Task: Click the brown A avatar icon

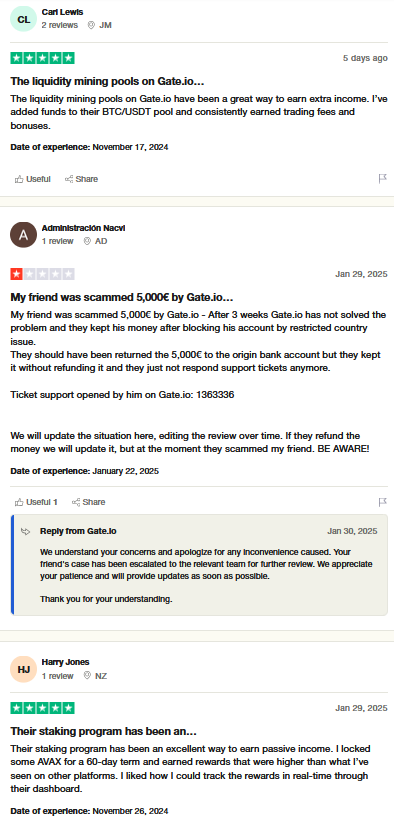Action: pyautogui.click(x=24, y=235)
